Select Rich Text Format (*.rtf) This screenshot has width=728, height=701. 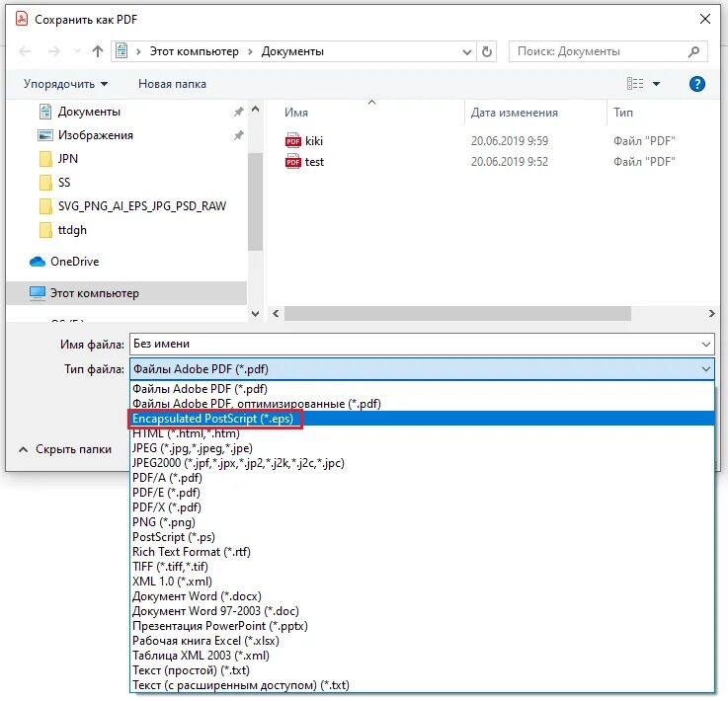(x=422, y=552)
